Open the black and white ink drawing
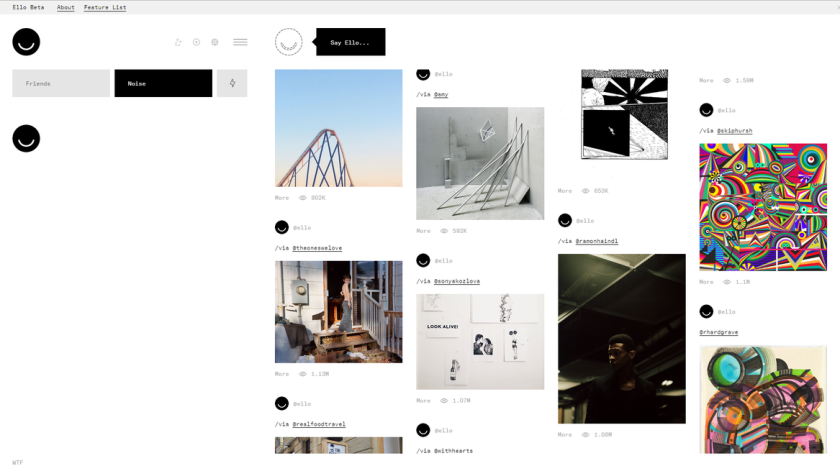The image size is (840, 466). point(625,114)
